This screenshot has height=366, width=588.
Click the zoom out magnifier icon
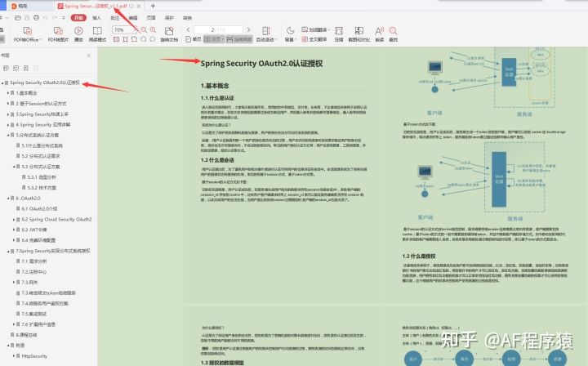tap(144, 29)
